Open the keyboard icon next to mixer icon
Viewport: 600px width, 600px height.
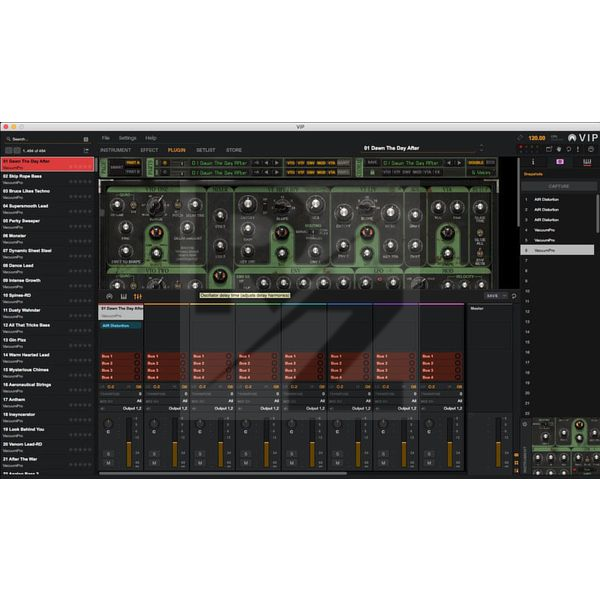124,297
